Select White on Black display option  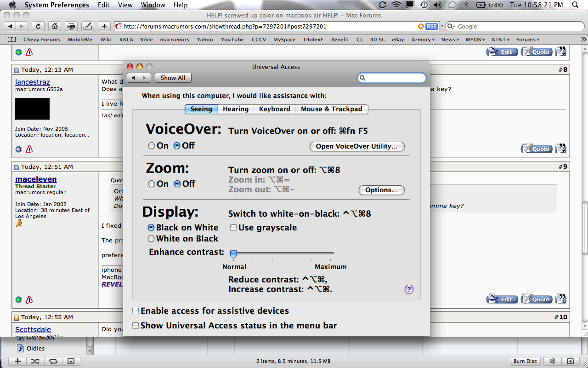coord(151,239)
